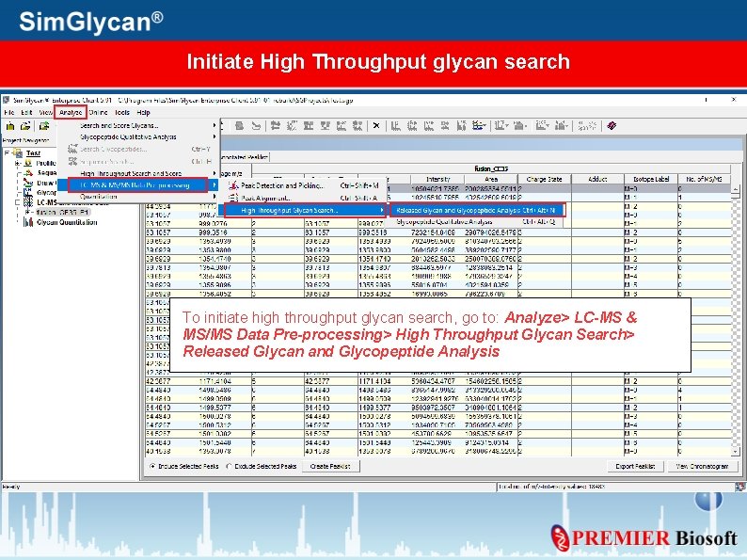747x560 pixels.
Task: Open the View menu
Action: coord(45,113)
